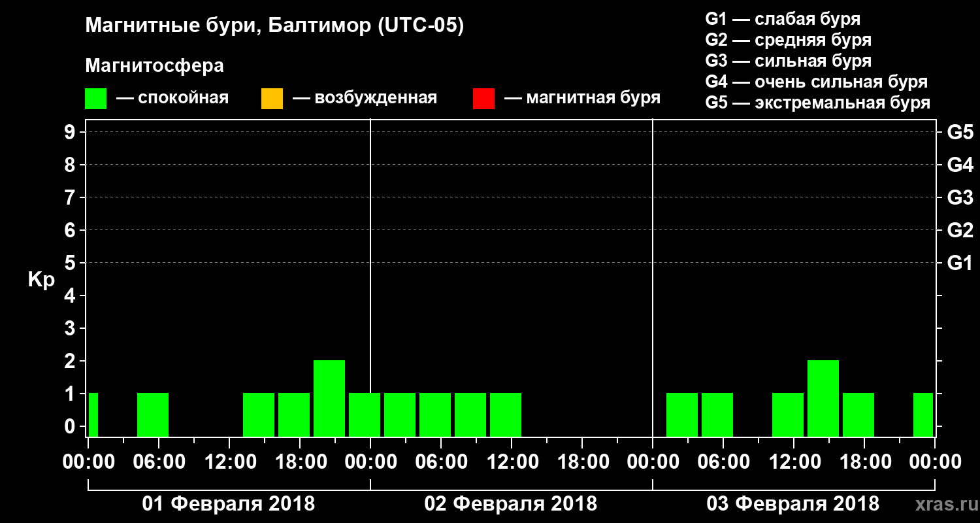
Task: Click the 'Kp' axis label
Action: (x=41, y=280)
